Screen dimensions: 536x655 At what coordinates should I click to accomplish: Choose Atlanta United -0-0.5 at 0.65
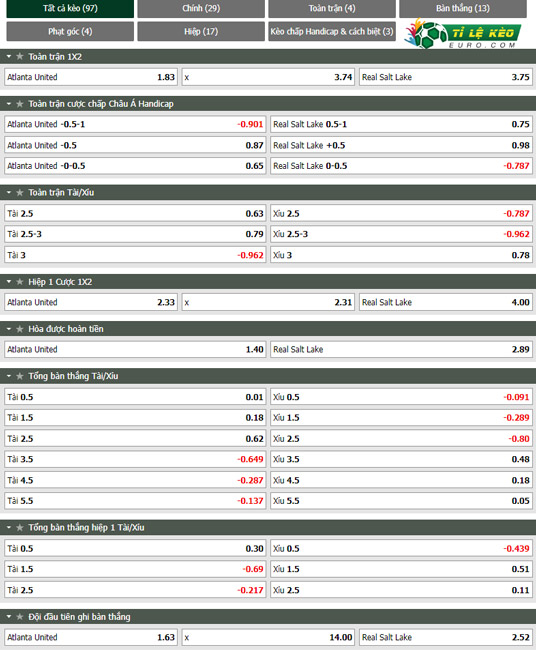pyautogui.click(x=135, y=166)
